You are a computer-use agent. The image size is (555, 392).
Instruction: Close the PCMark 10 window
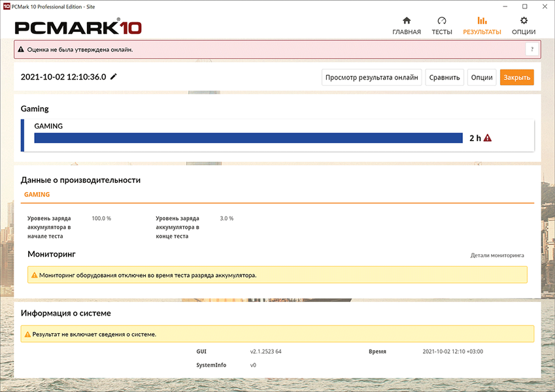[545, 7]
